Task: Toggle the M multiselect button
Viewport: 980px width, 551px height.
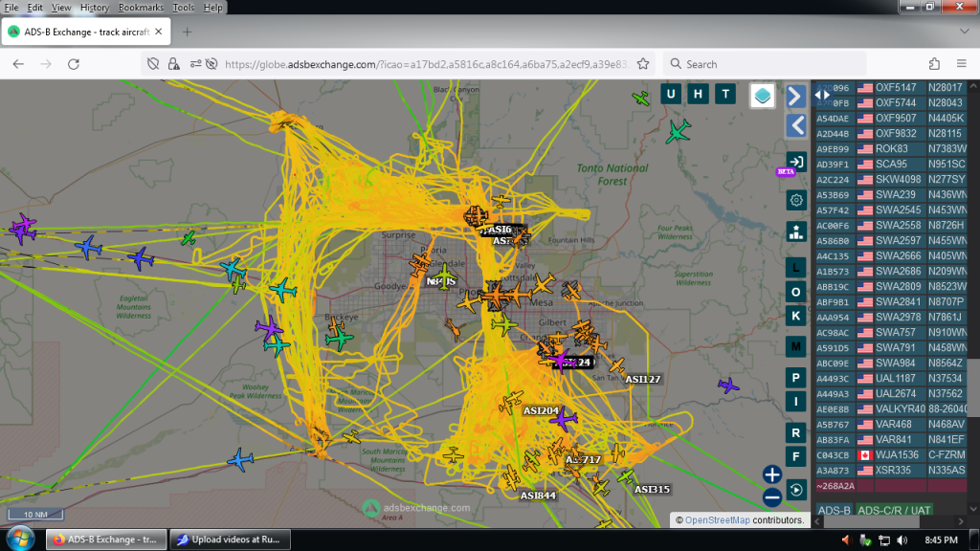Action: point(795,346)
